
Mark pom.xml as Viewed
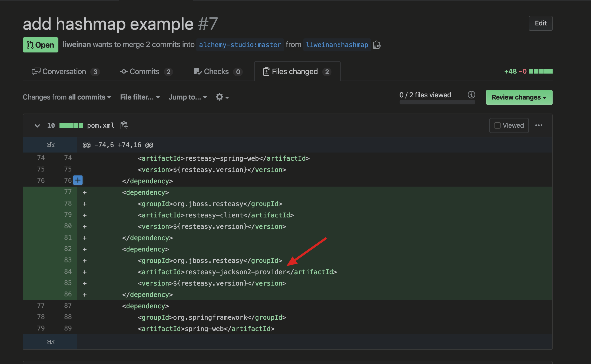point(509,125)
